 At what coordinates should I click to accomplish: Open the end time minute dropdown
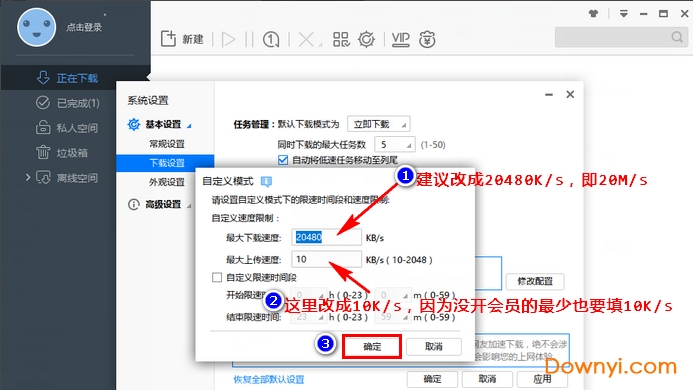(x=392, y=317)
